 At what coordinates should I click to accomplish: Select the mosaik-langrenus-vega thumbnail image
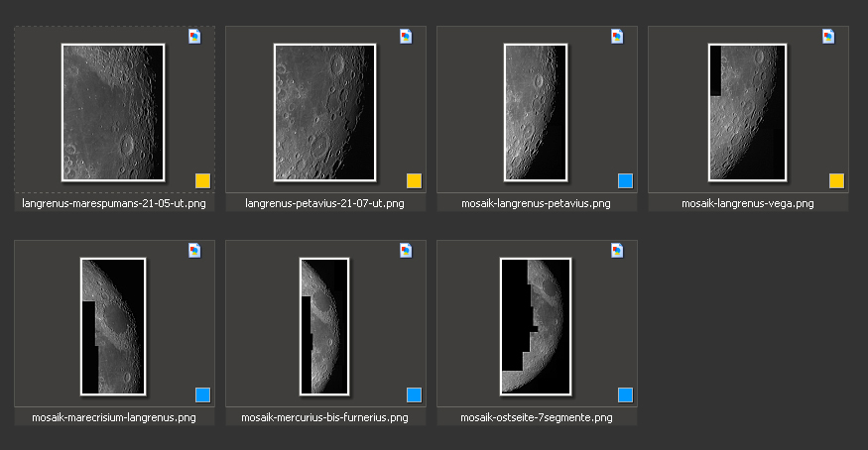pos(747,112)
